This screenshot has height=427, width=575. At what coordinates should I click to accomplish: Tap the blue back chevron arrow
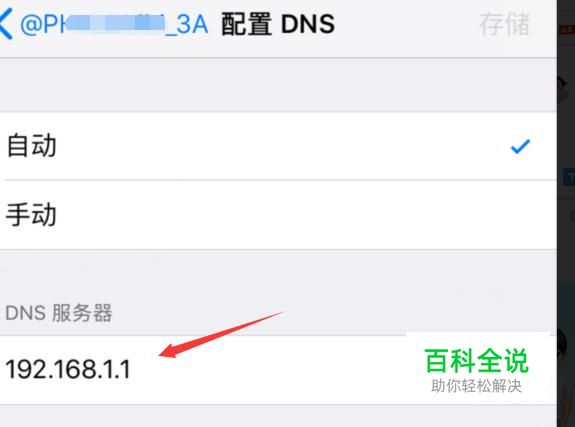(x=6, y=24)
